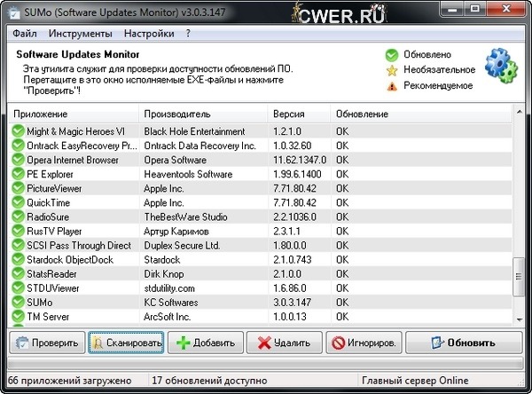Click the status icon for Stardock ObjectDock

coord(18,259)
